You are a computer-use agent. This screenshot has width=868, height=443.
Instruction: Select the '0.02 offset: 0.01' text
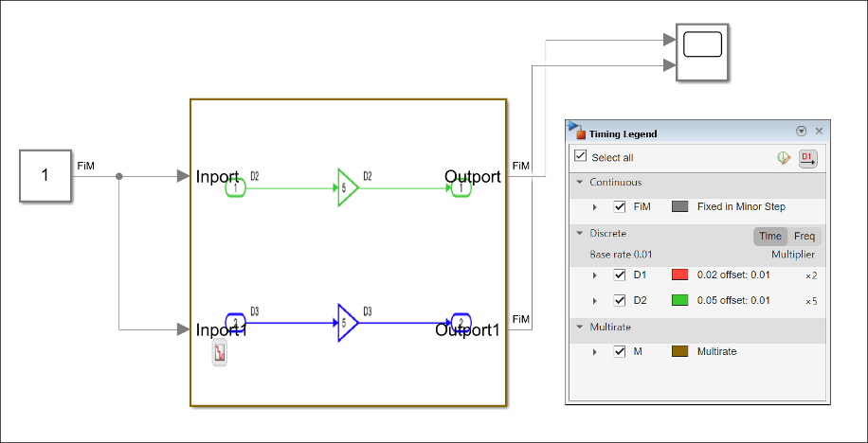732,275
